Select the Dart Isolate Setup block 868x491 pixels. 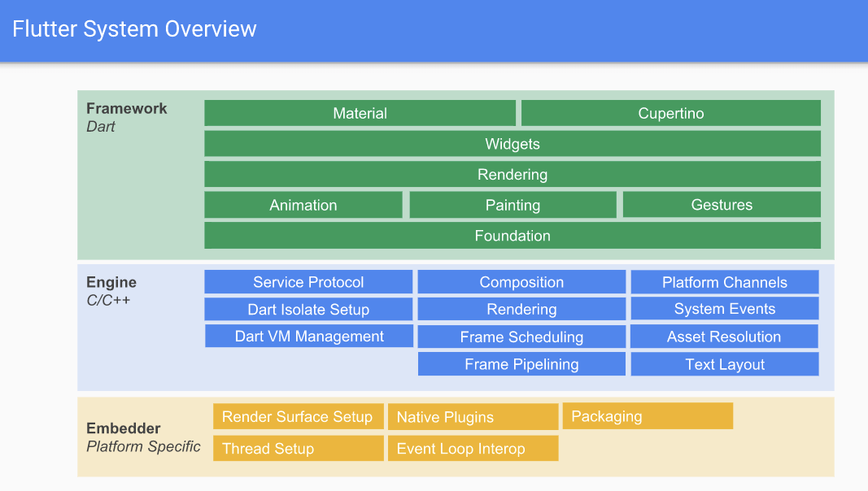pyautogui.click(x=308, y=309)
